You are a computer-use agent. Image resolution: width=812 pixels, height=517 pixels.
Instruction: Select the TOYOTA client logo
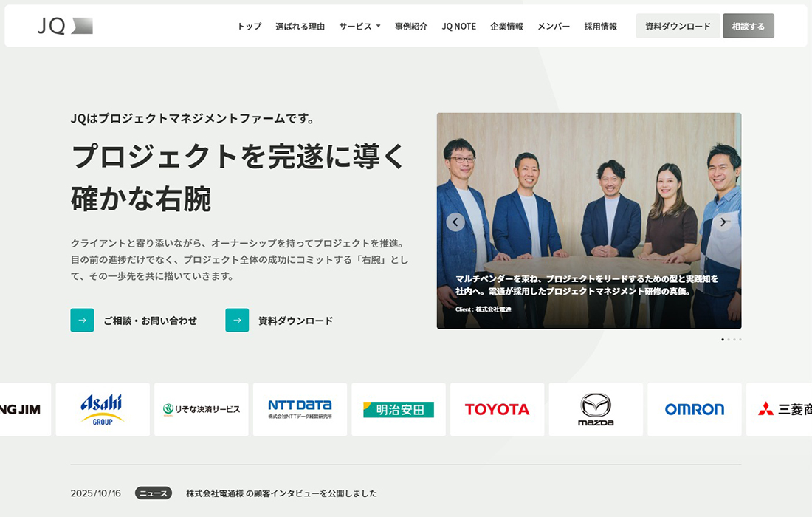(x=497, y=409)
